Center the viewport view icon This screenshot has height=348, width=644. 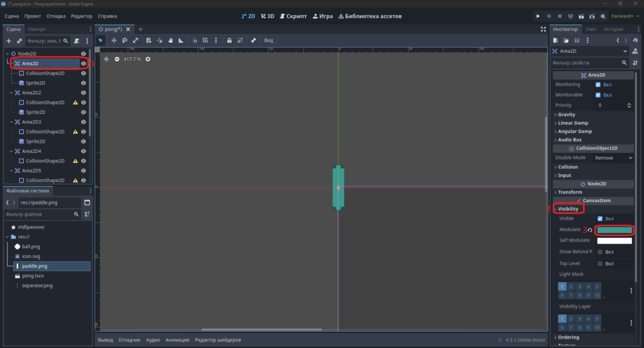tap(106, 59)
